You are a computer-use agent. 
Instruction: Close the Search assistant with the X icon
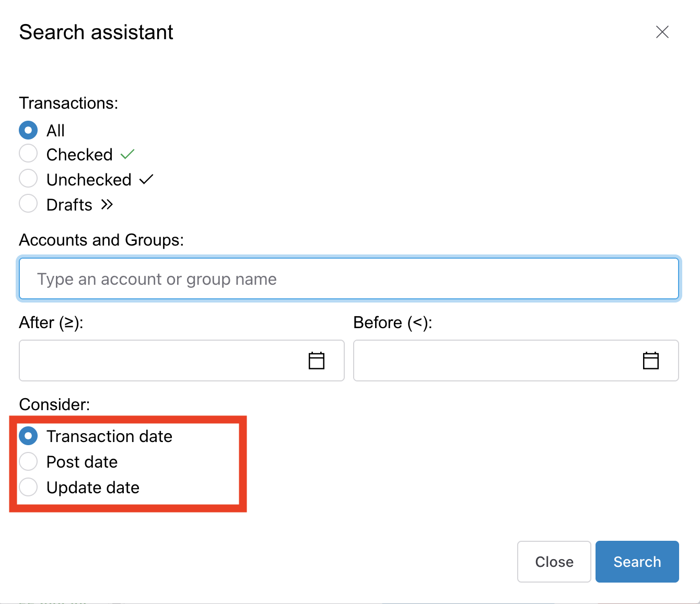[662, 32]
